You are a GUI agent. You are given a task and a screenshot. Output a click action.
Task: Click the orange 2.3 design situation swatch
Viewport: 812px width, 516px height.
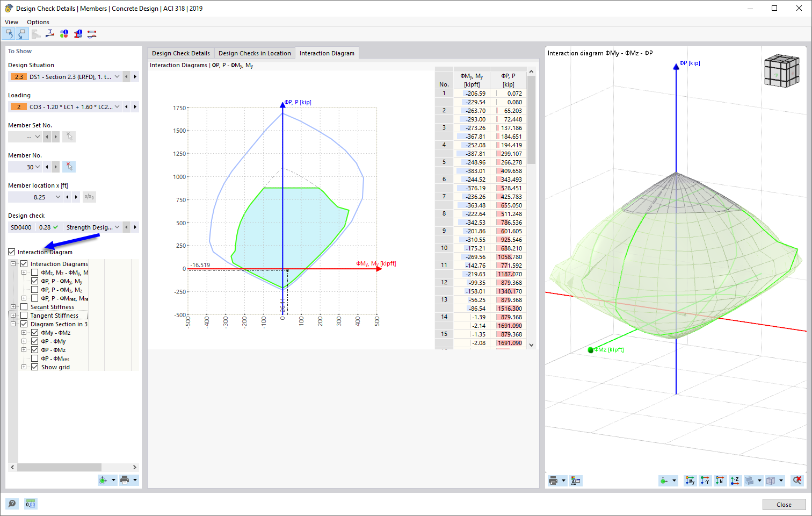click(19, 77)
